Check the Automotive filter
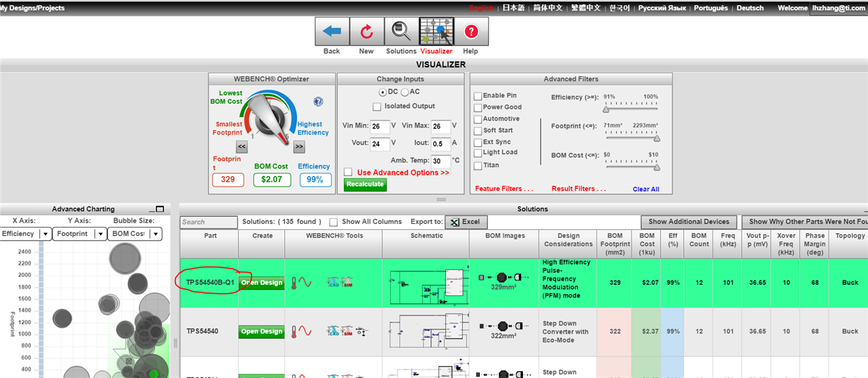 coord(478,119)
